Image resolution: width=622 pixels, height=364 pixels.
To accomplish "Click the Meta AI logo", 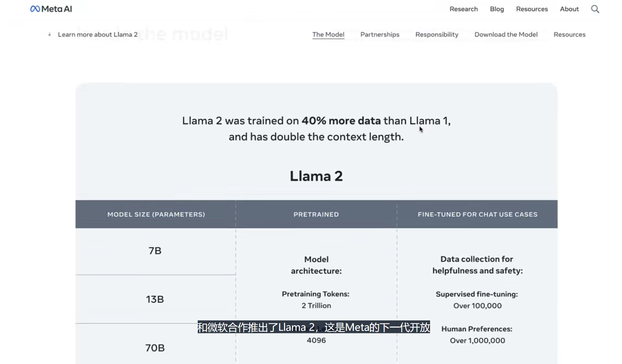I will (x=51, y=9).
